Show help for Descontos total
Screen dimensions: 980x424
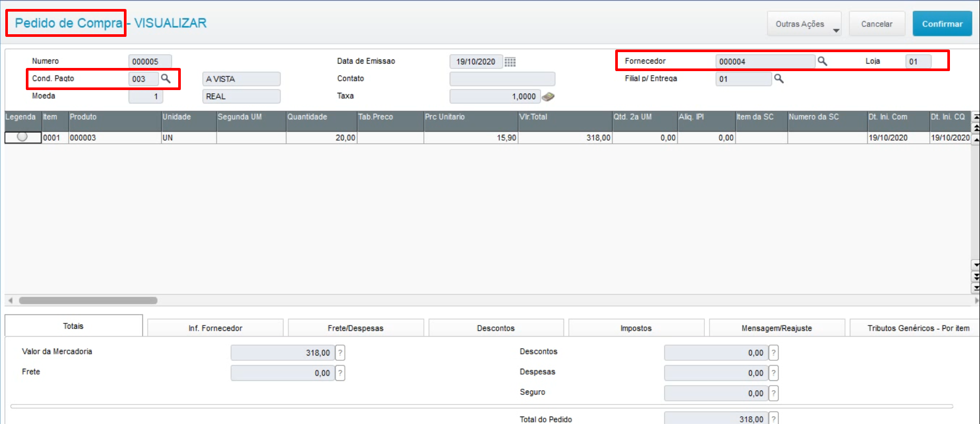pyautogui.click(x=774, y=352)
